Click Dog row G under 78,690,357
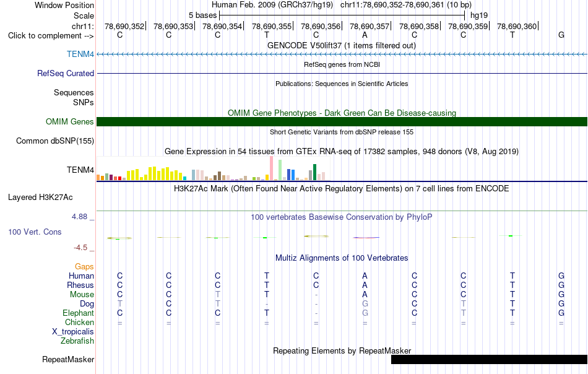The width and height of the screenshot is (588, 374). coord(365,303)
